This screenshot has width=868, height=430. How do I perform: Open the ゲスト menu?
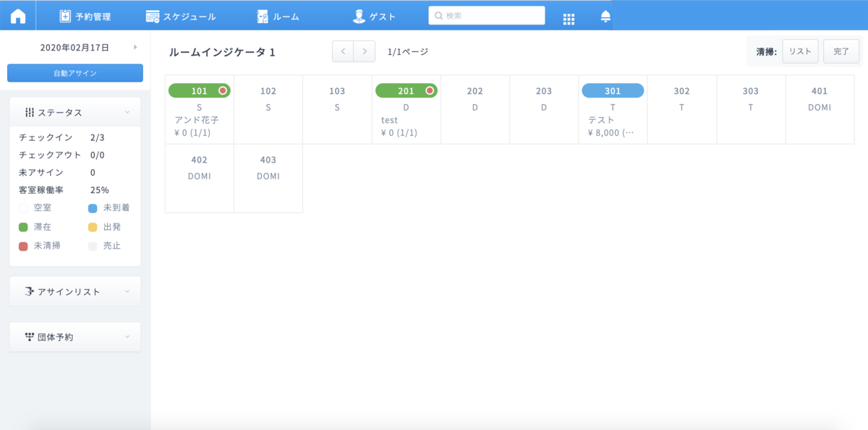point(374,16)
